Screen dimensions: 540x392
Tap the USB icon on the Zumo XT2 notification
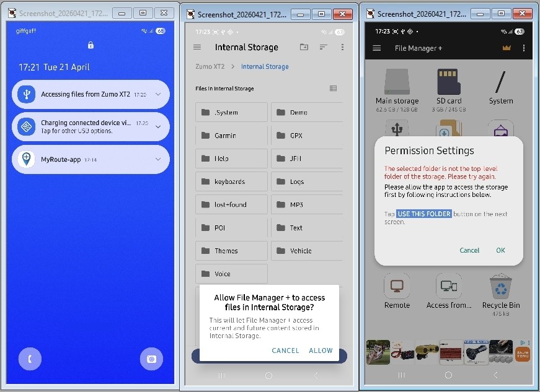[27, 94]
